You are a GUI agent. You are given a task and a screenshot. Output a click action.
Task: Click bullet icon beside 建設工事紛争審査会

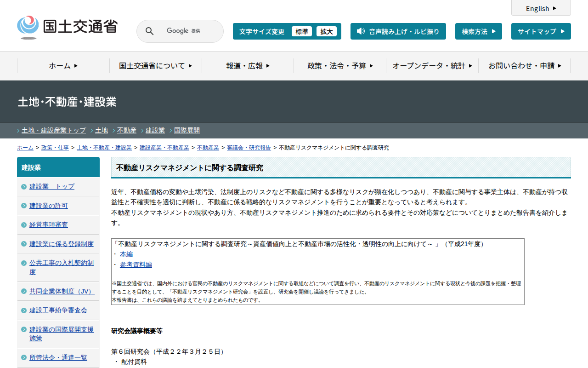click(x=24, y=310)
